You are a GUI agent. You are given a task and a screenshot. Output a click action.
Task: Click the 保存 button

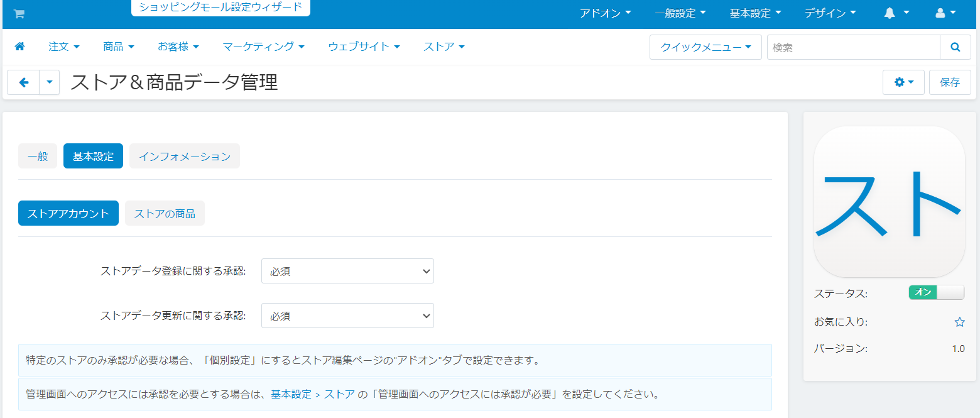pyautogui.click(x=949, y=82)
